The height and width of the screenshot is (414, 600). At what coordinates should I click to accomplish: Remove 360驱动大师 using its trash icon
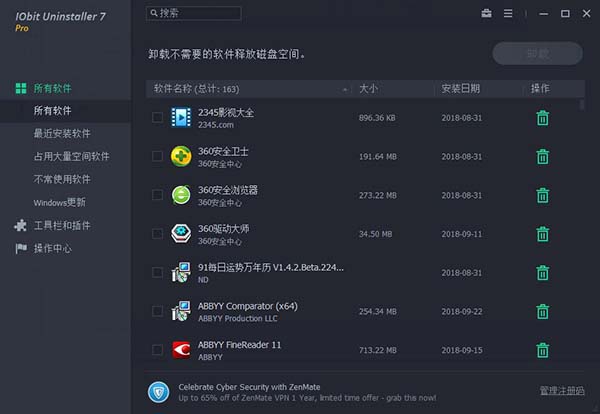543,234
